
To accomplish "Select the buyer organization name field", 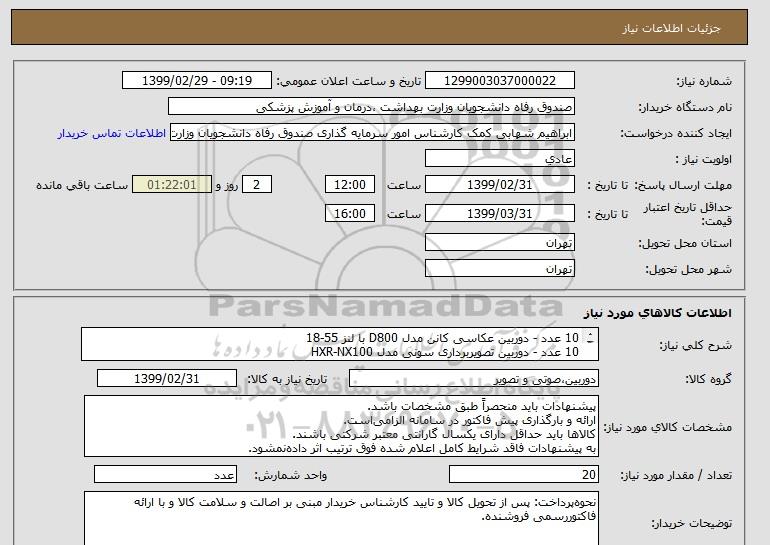I will [371, 107].
